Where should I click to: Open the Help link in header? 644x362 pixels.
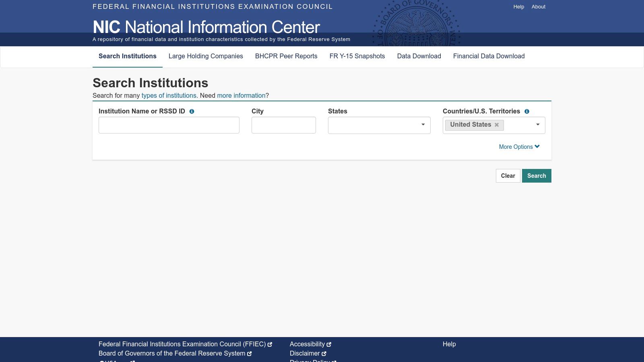tap(518, 7)
